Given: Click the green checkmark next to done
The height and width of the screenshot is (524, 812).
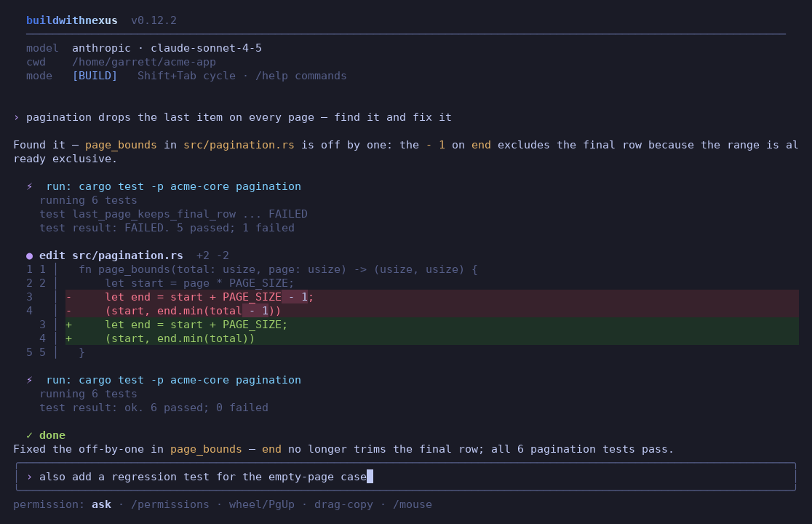Looking at the screenshot, I should 30,435.
